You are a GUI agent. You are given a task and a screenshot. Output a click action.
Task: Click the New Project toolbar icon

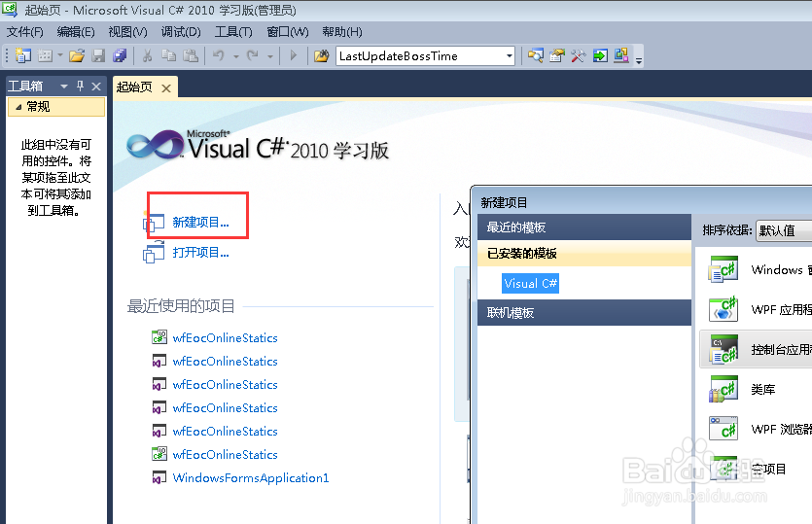coord(22,55)
